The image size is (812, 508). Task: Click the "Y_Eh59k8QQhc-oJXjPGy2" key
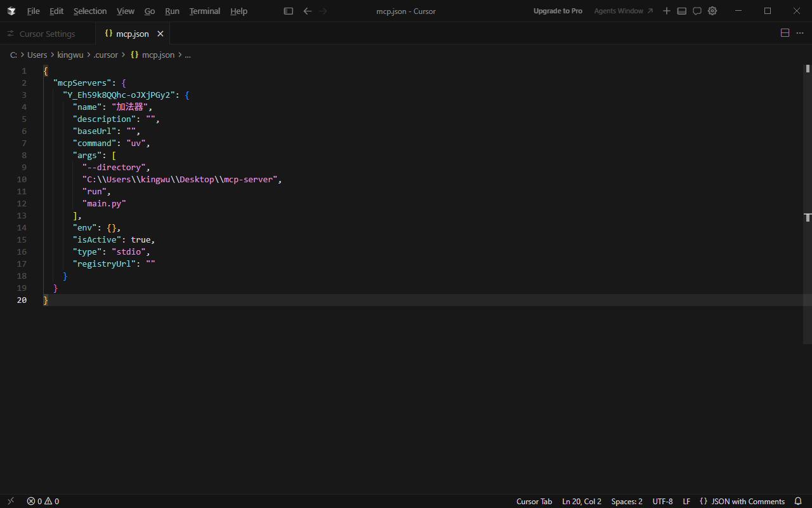click(119, 95)
